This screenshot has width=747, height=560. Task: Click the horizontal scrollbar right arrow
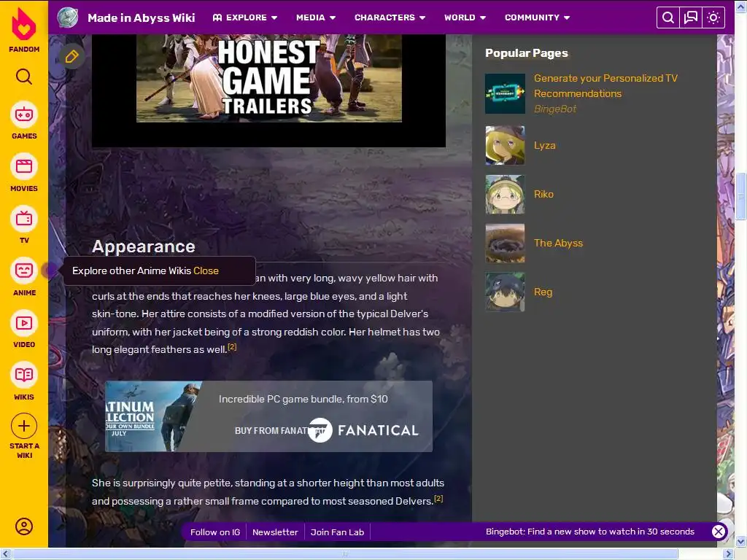[729, 553]
